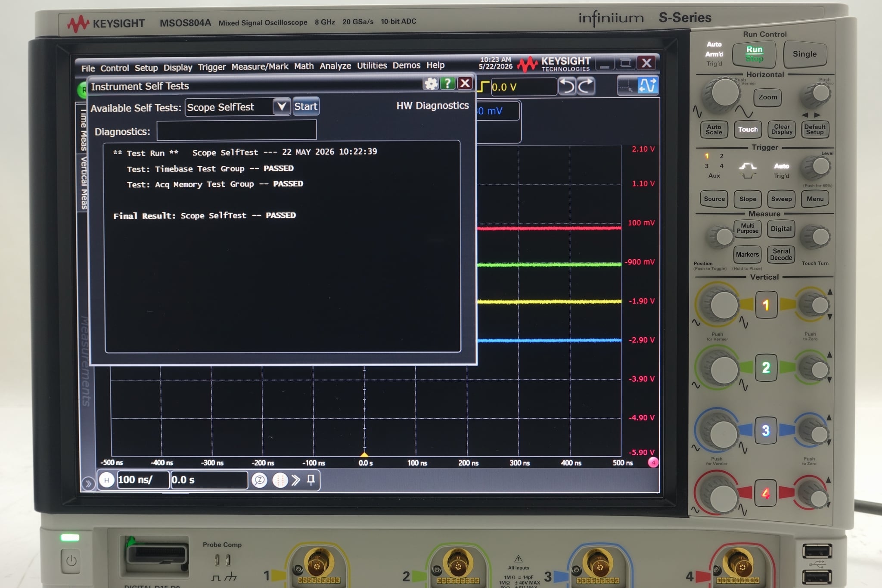Toggle channel 2 hardware button

point(766,367)
